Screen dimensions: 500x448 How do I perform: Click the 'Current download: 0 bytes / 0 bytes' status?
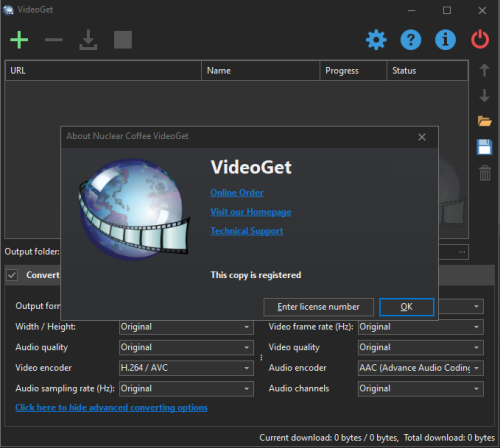[329, 438]
